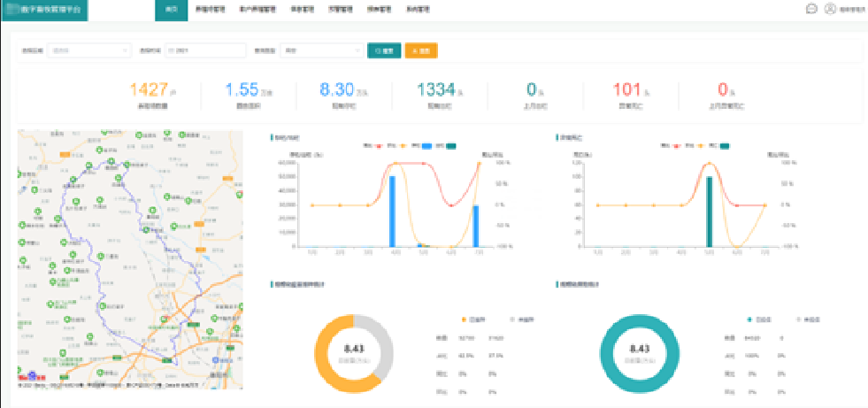Click the teal search button
This screenshot has width=868, height=408.
pyautogui.click(x=384, y=50)
